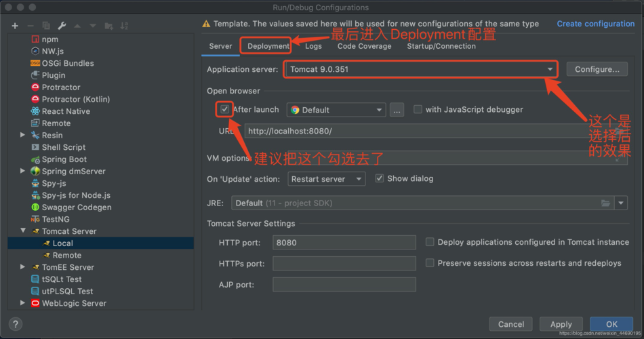Uncheck the After launch checkbox
This screenshot has width=644, height=339.
(x=224, y=109)
